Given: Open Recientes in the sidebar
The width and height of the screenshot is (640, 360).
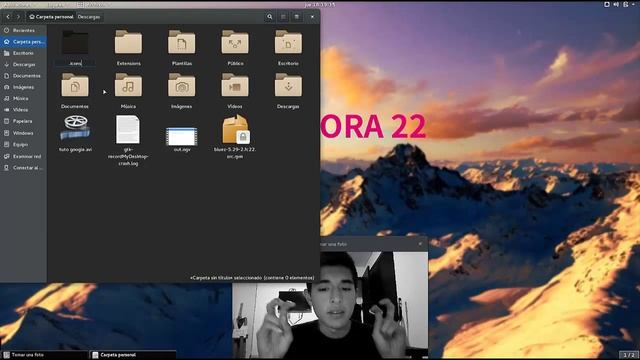Looking at the screenshot, I should pos(23,30).
